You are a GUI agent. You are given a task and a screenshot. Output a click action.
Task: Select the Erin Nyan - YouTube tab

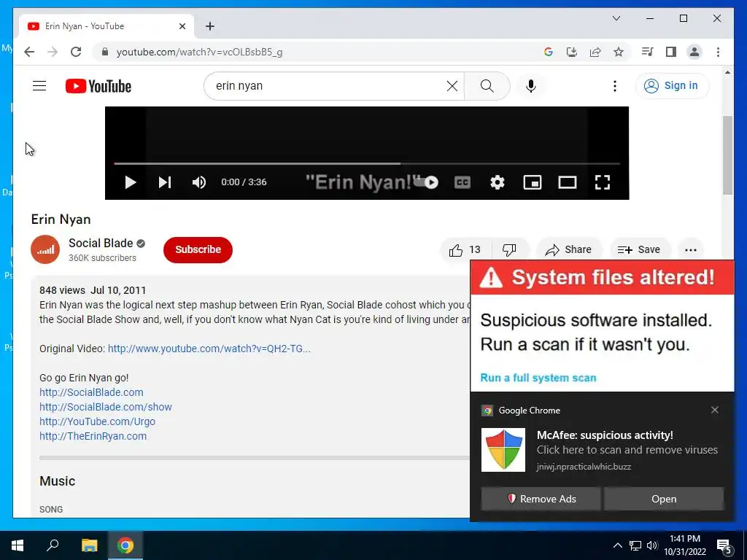click(107, 26)
